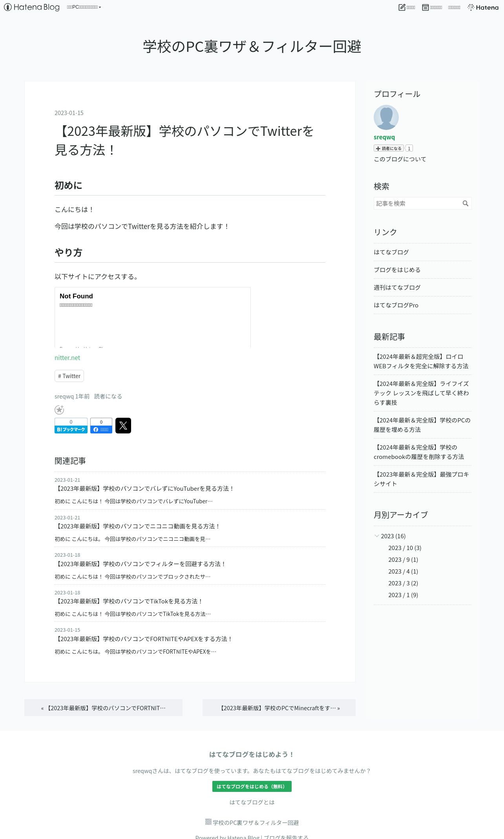Image resolution: width=504 pixels, height=839 pixels.
Task: Click the Hatena Blog logo
Action: (x=32, y=7)
